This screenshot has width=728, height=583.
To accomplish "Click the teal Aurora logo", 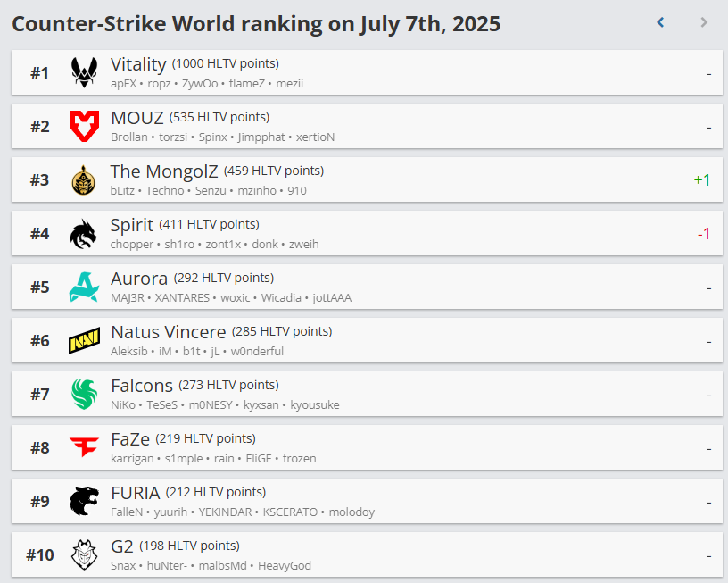I will pos(84,287).
